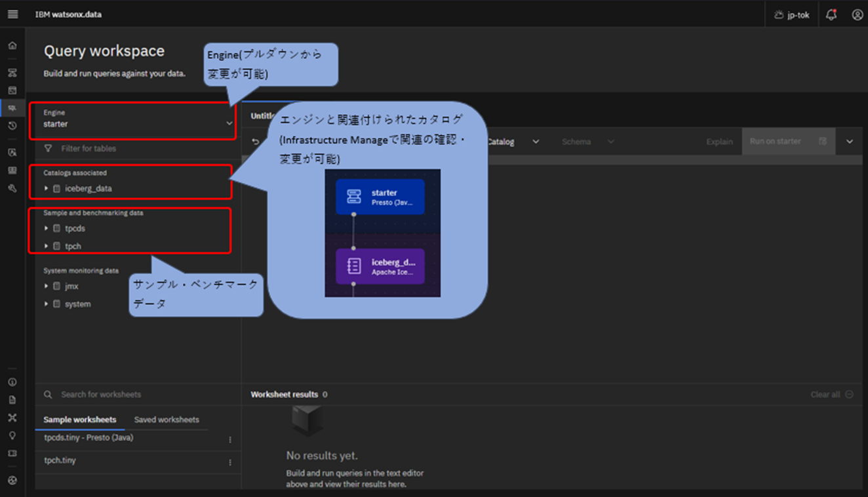Open Infrastructure manager sidebar icon
868x497 pixels.
click(12, 73)
